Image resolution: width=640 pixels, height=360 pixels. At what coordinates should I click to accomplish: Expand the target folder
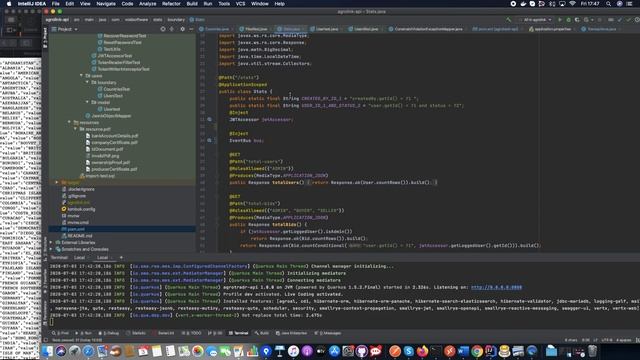pos(57,182)
